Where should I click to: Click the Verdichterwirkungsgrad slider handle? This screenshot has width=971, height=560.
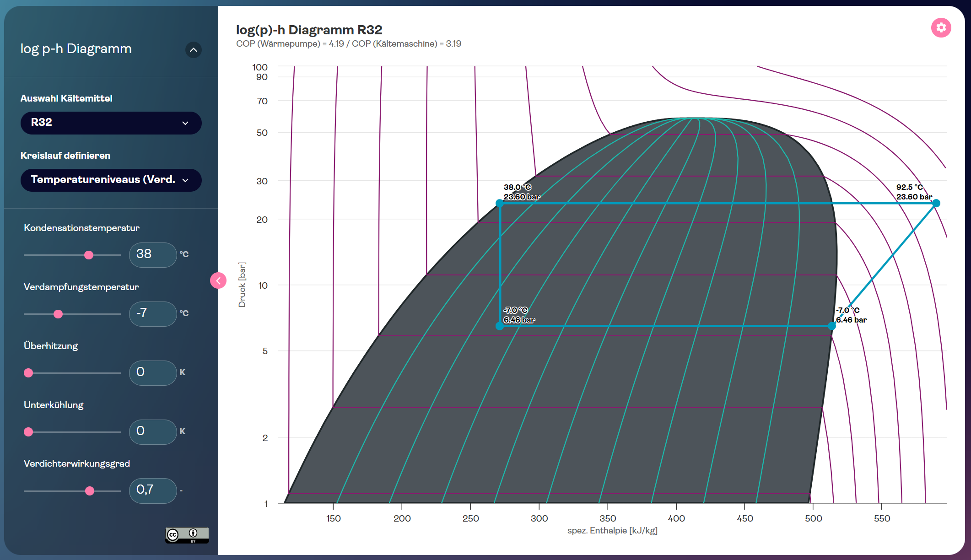tap(90, 491)
